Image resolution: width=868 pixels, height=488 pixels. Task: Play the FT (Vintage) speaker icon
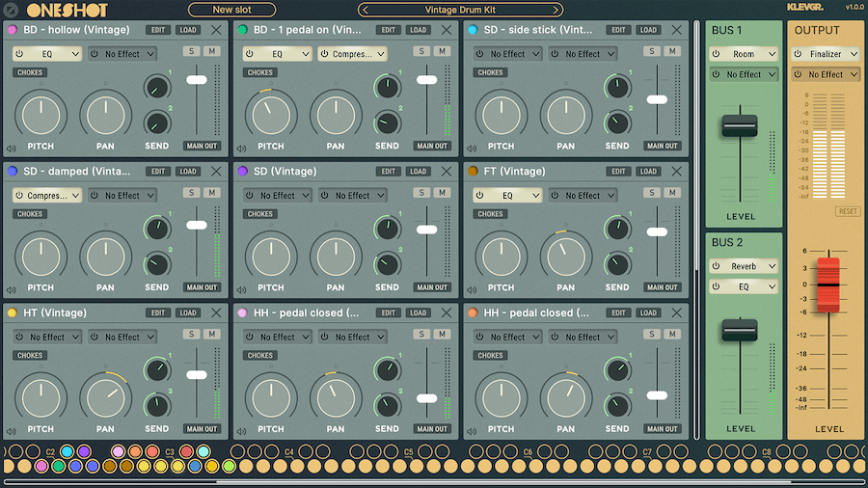coord(472,290)
